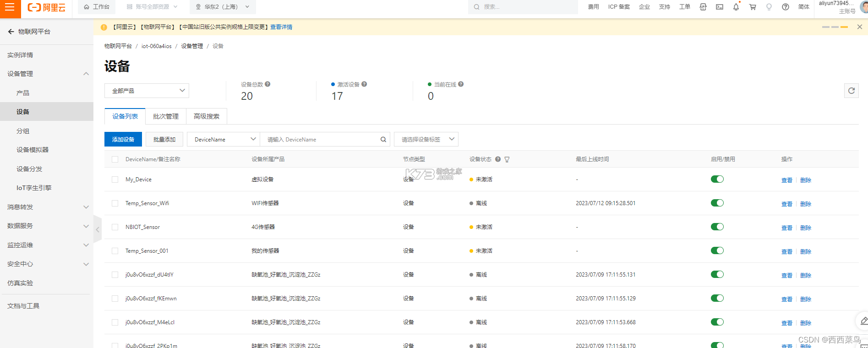Click help icon next to 设备总数
This screenshot has height=348, width=868.
pyautogui.click(x=267, y=84)
